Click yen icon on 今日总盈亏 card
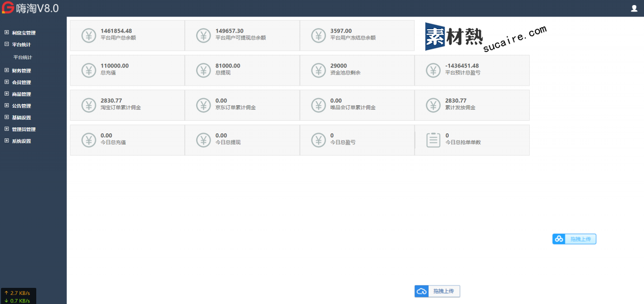644x304 pixels. [318, 140]
